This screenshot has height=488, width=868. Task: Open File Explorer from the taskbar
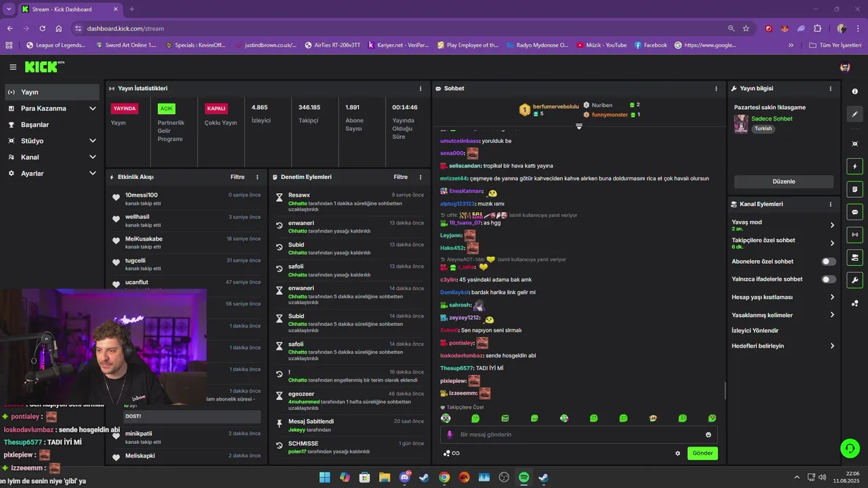(384, 477)
